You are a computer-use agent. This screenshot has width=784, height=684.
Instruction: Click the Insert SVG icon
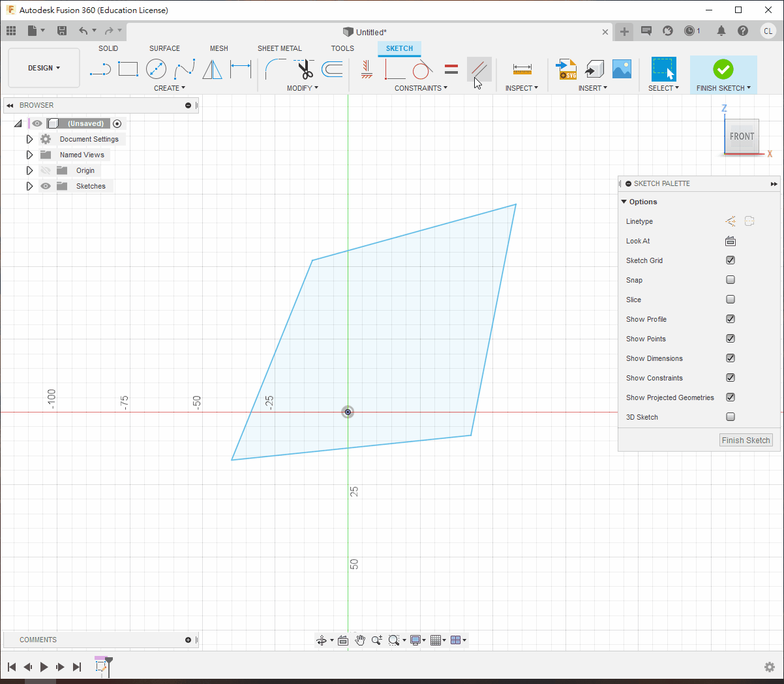(565, 69)
